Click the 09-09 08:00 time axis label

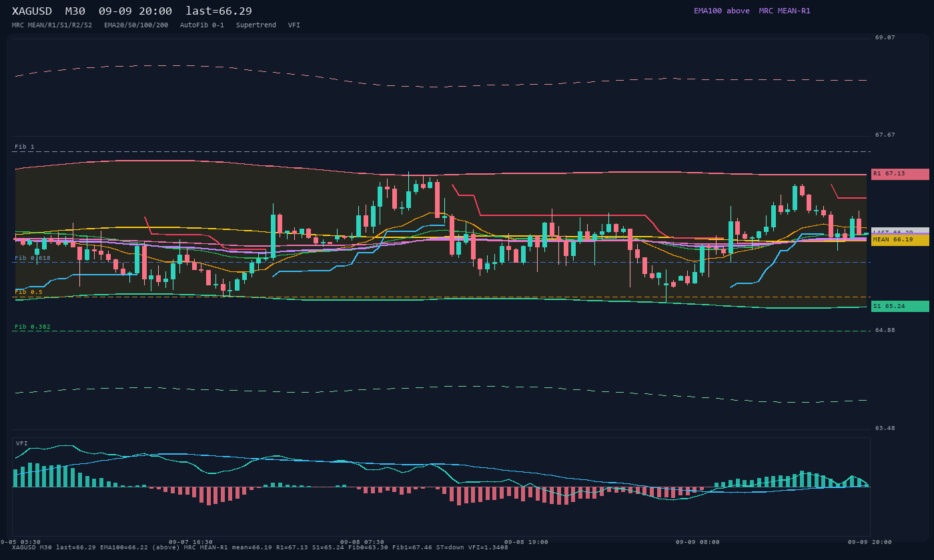(x=698, y=542)
